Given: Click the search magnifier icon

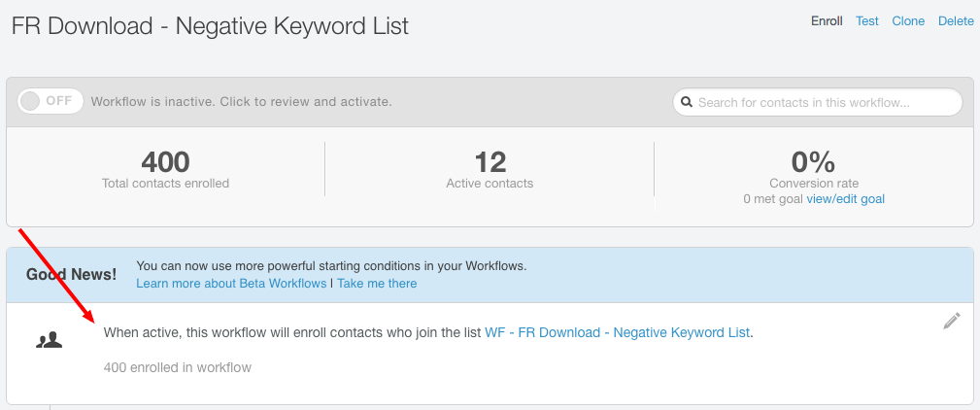Looking at the screenshot, I should (687, 102).
